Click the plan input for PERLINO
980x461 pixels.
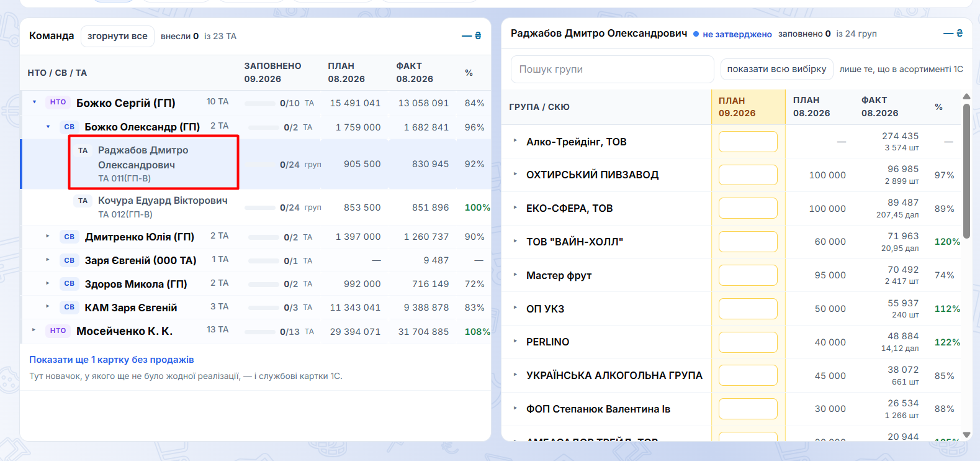[x=748, y=342]
